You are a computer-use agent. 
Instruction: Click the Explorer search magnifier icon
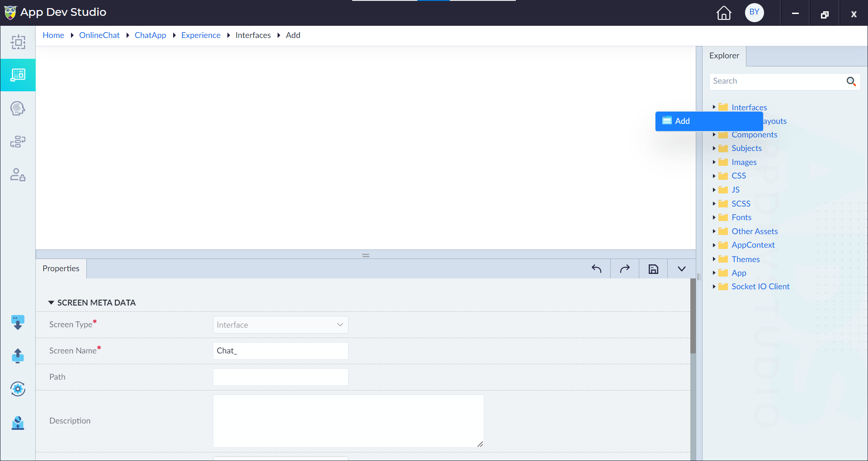click(x=851, y=81)
